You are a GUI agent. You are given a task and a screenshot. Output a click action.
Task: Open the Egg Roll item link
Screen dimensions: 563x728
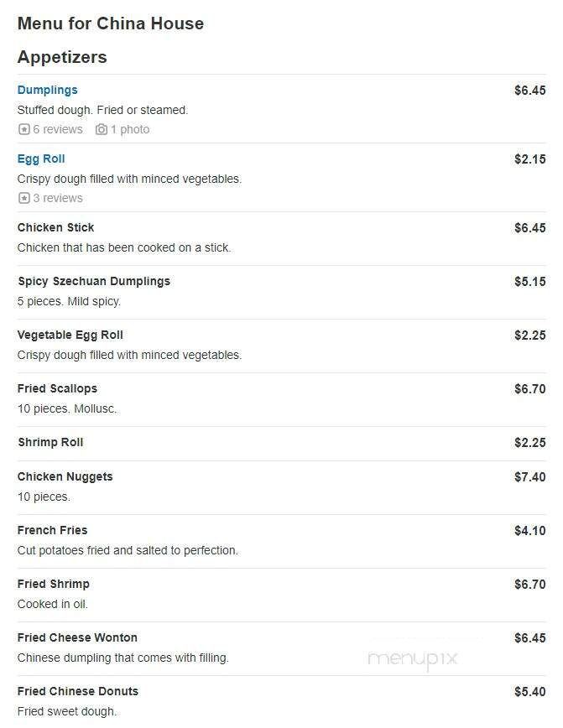[x=41, y=159]
